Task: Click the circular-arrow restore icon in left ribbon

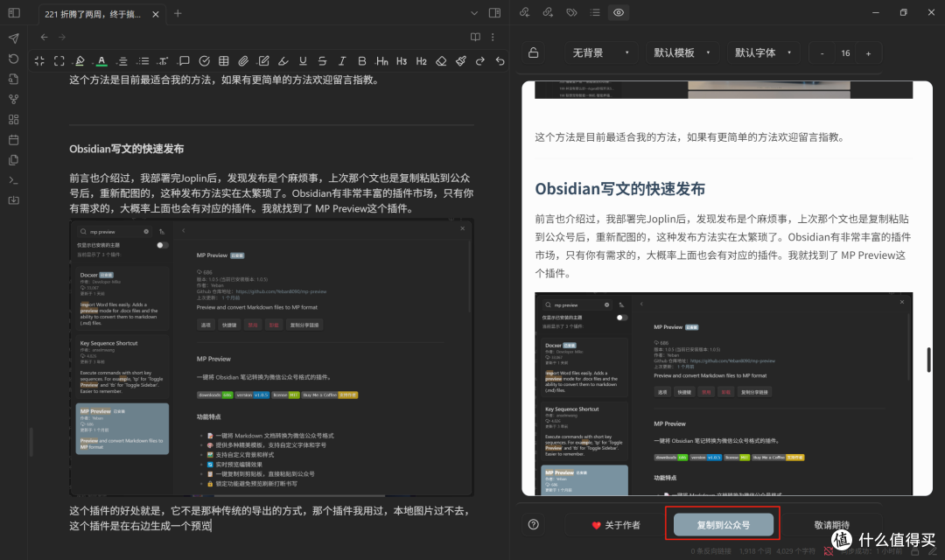Action: click(13, 59)
